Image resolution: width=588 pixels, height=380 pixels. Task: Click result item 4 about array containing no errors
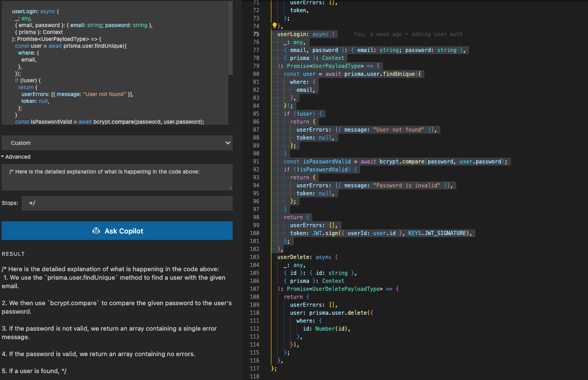click(98, 354)
